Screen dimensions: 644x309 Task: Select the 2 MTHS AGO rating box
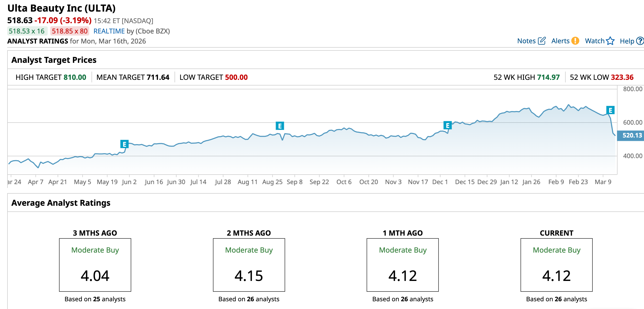[249, 265]
